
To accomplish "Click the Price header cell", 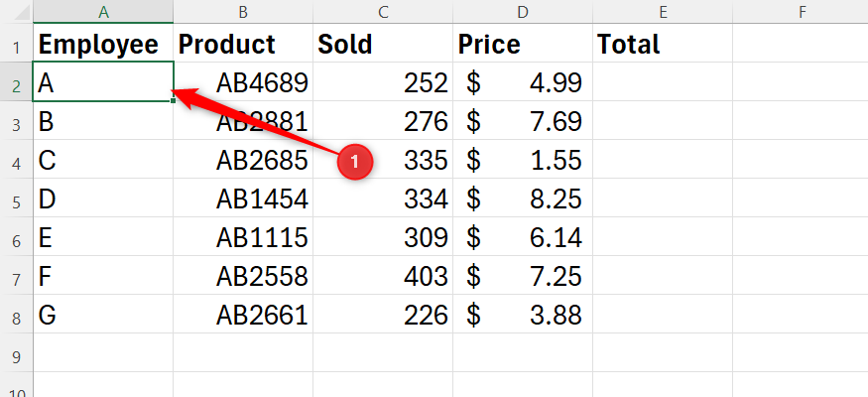I will tap(523, 44).
